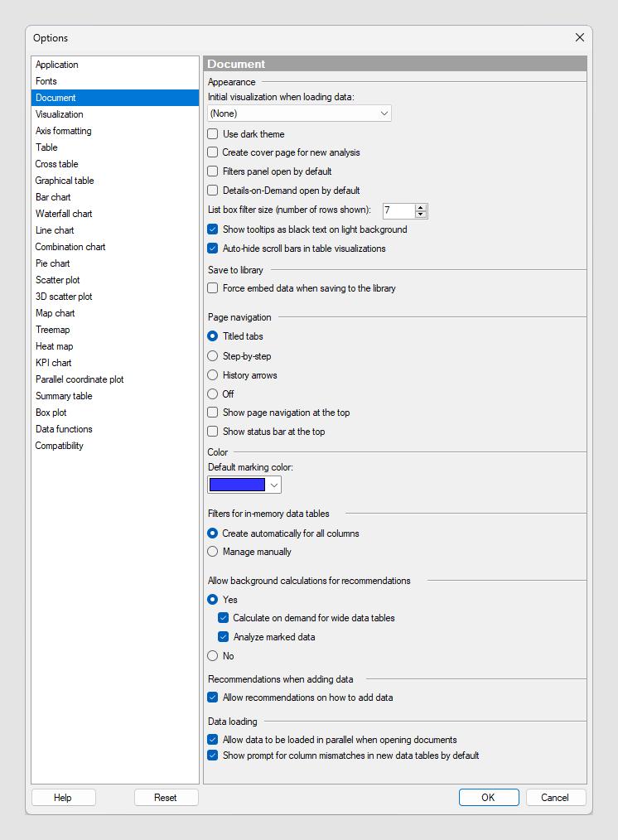This screenshot has width=618, height=840.
Task: Open the Visualization options category
Action: (x=60, y=114)
